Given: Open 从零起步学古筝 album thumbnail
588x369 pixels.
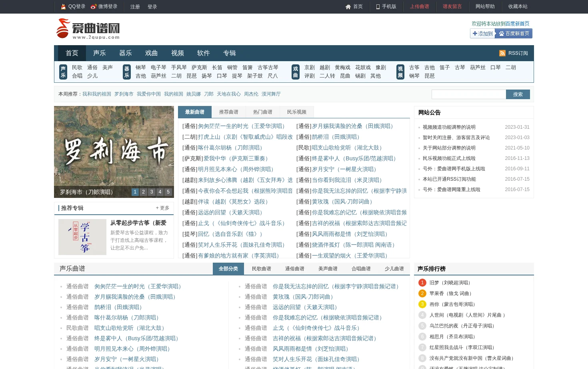Looking at the screenshot, I should [x=82, y=237].
